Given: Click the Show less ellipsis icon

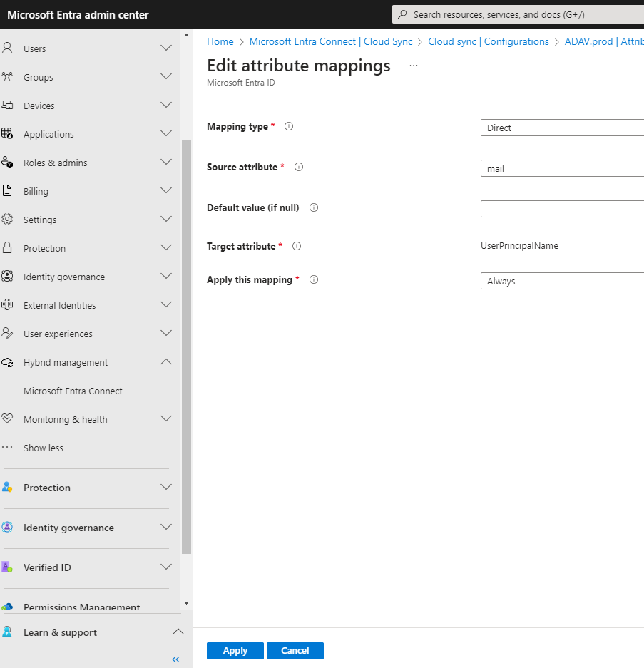Looking at the screenshot, I should coord(7,447).
